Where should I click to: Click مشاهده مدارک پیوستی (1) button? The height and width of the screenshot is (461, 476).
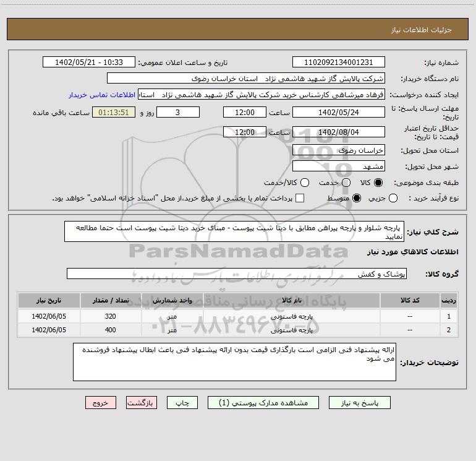click(x=263, y=403)
